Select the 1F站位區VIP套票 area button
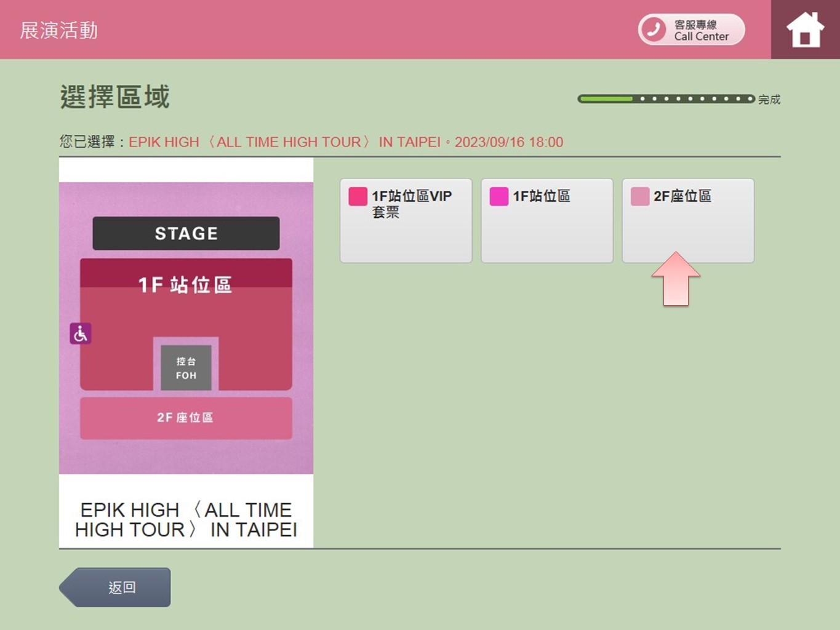 pos(406,220)
